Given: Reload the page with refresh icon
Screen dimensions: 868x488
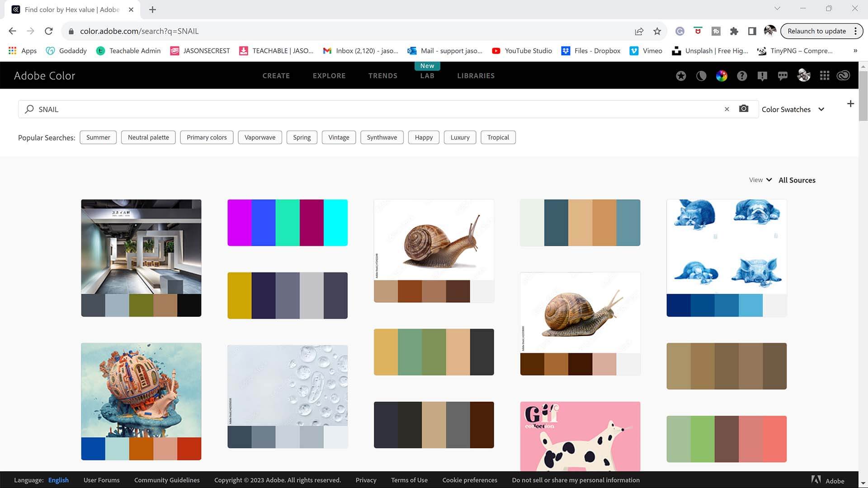Looking at the screenshot, I should (49, 31).
